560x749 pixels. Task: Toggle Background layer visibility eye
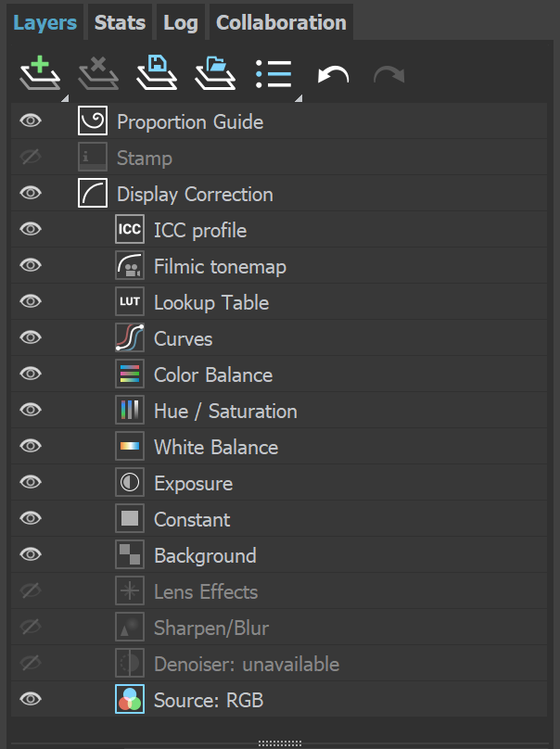click(x=31, y=554)
